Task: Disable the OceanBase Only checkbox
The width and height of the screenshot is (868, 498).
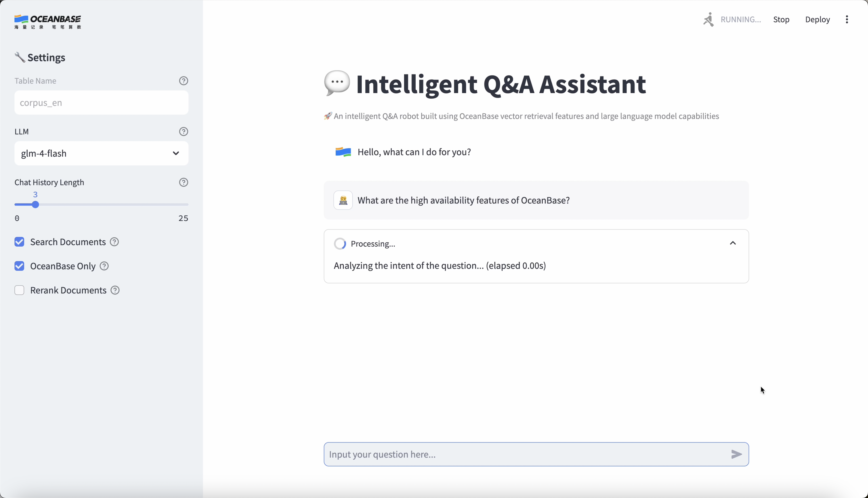Action: click(19, 266)
